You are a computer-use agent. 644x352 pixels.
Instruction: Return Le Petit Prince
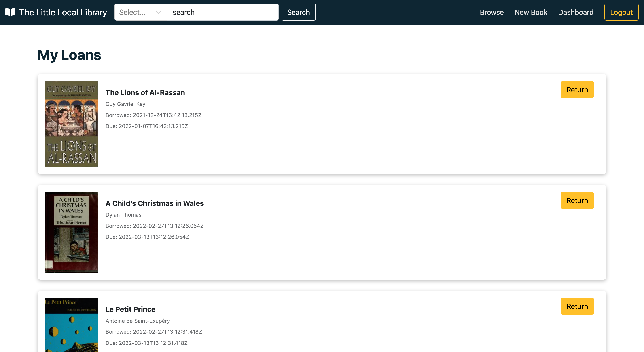click(x=577, y=306)
